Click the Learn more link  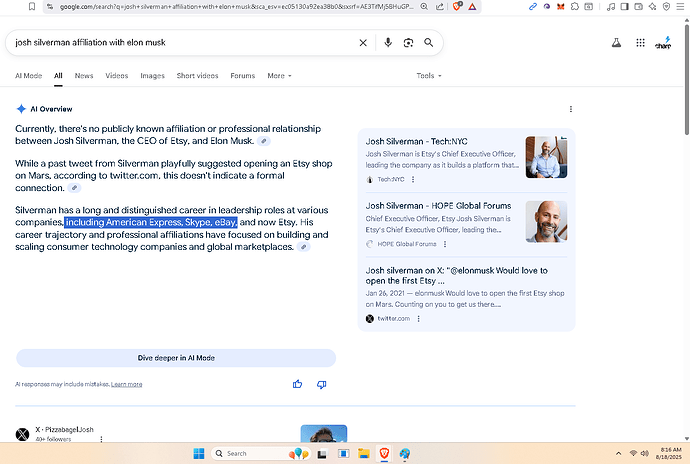click(126, 384)
